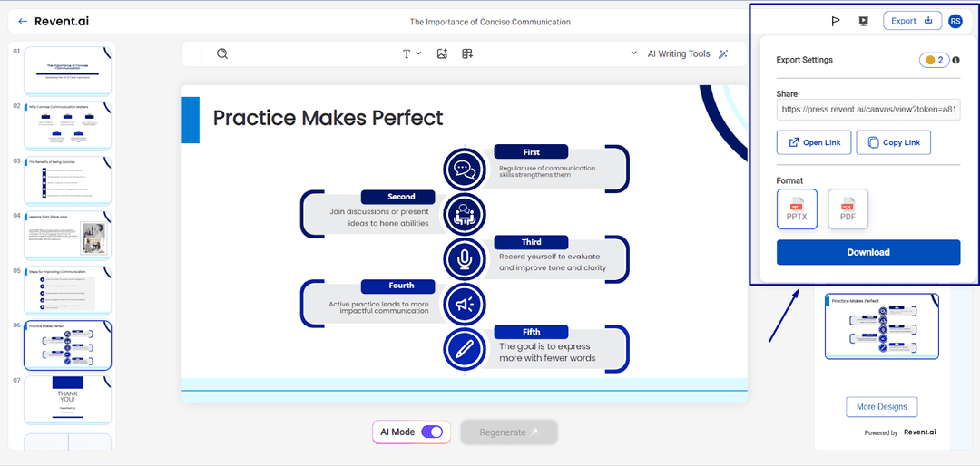The width and height of the screenshot is (980, 466).
Task: Click the Open Link button
Action: (814, 142)
